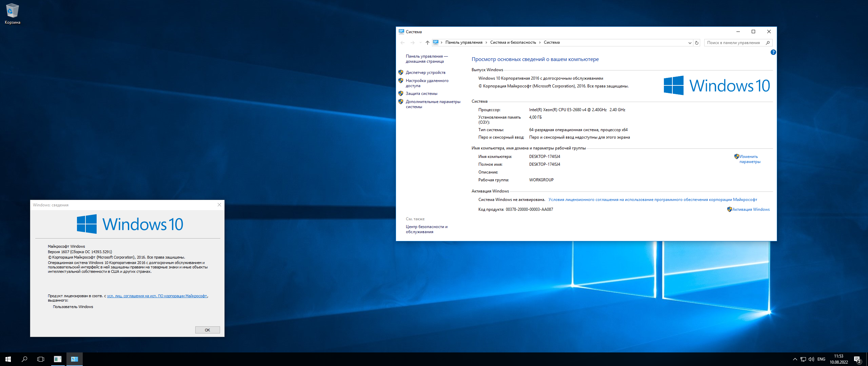This screenshot has height=366, width=868.
Task: Click OK in Windows: сведения dialog
Action: (x=208, y=330)
